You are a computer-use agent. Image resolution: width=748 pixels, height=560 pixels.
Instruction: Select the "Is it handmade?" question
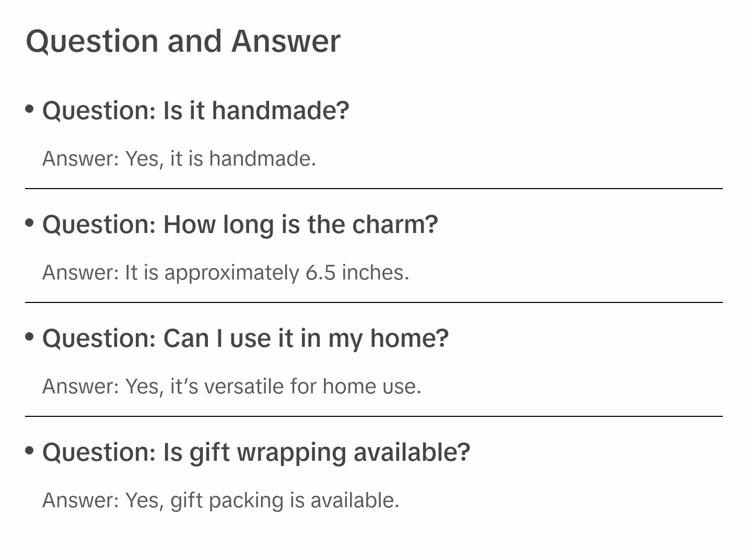[195, 111]
